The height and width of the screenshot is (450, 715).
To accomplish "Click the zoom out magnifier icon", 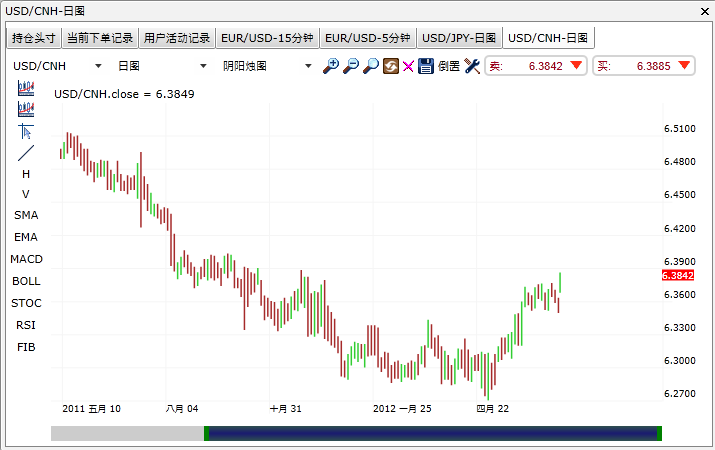I will pos(351,66).
